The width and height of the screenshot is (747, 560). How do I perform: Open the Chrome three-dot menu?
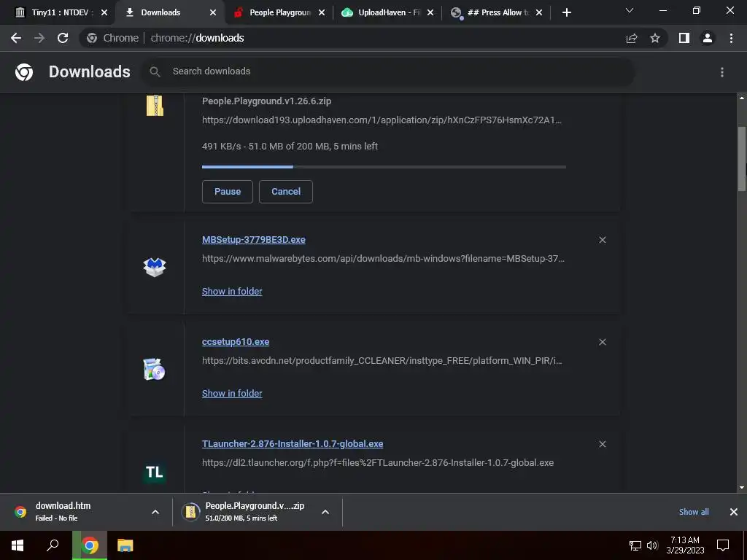[731, 38]
